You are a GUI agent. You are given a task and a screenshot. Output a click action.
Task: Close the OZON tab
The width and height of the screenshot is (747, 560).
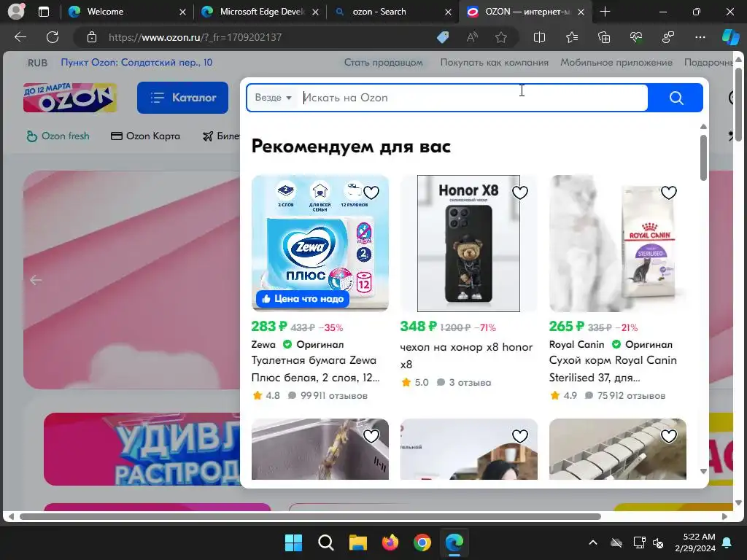[581, 12]
